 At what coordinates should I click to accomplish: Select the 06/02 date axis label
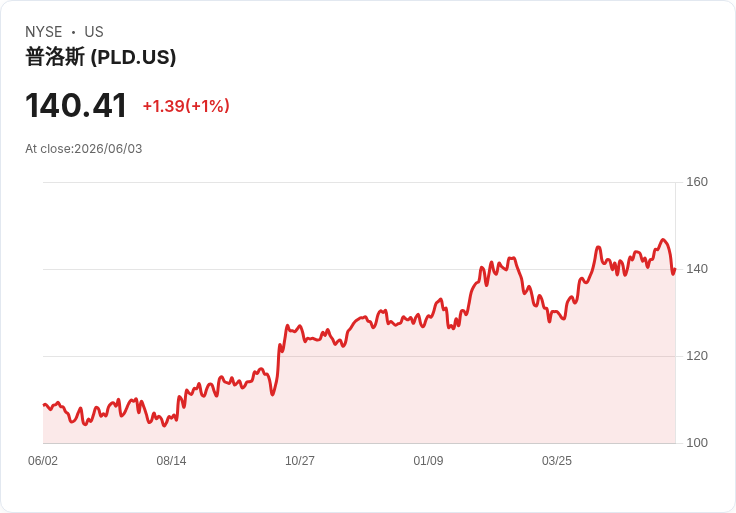(43, 460)
